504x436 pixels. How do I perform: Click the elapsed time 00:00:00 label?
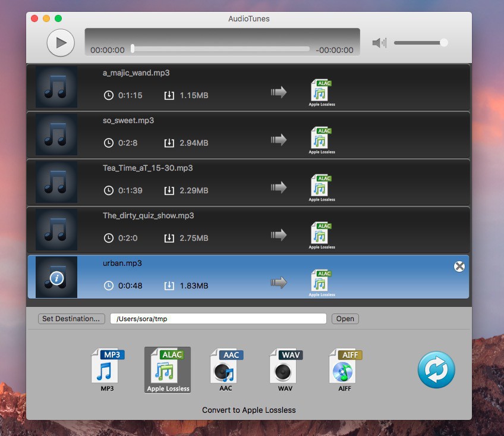coord(108,50)
